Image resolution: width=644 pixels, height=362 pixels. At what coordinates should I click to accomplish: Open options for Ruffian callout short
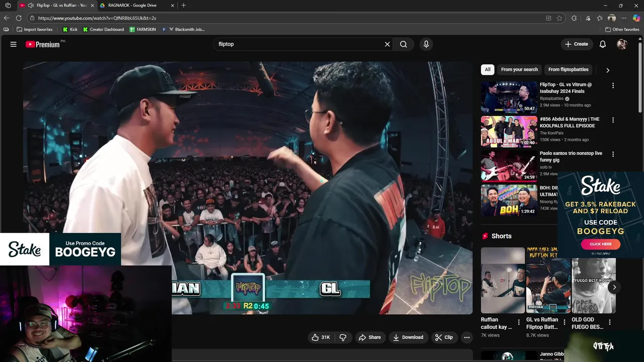tap(519, 322)
